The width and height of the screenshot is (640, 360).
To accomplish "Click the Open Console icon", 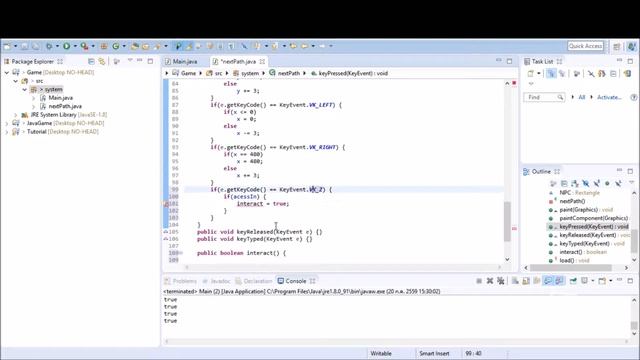I will click(x=602, y=281).
